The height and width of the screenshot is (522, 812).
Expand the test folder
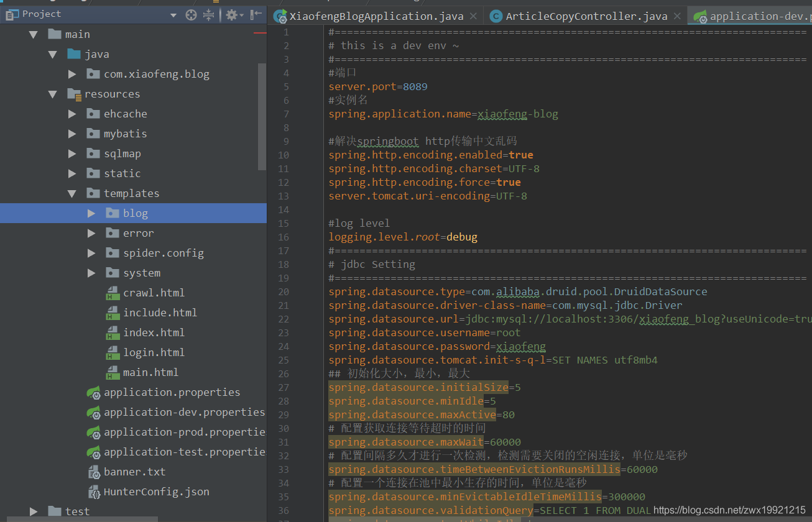33,511
